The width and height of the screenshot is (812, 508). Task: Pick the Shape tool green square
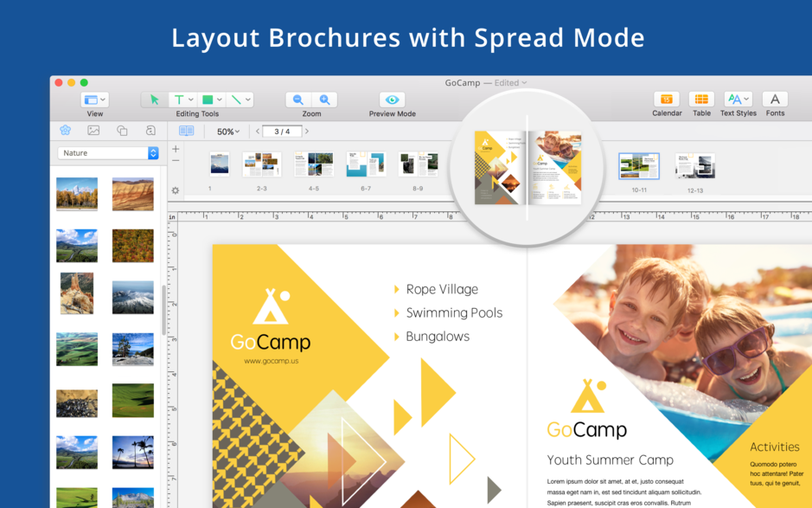pos(208,99)
